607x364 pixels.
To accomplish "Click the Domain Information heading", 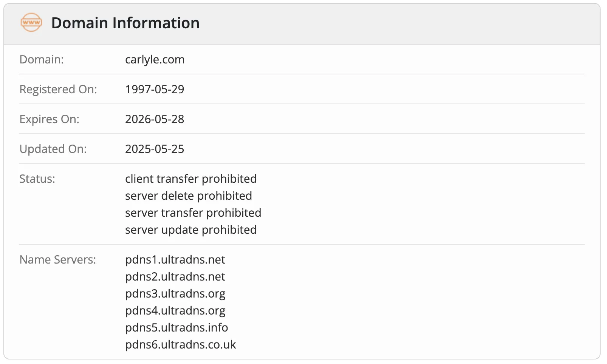I will click(x=125, y=23).
